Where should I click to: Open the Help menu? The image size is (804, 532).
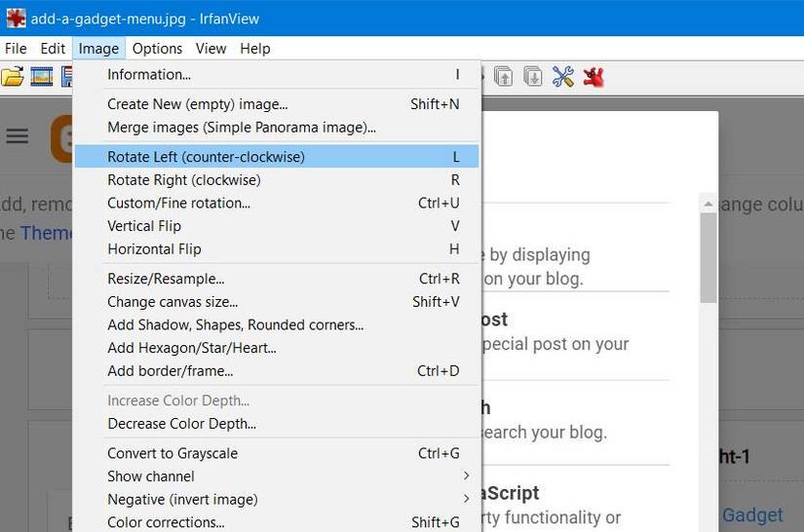click(254, 49)
